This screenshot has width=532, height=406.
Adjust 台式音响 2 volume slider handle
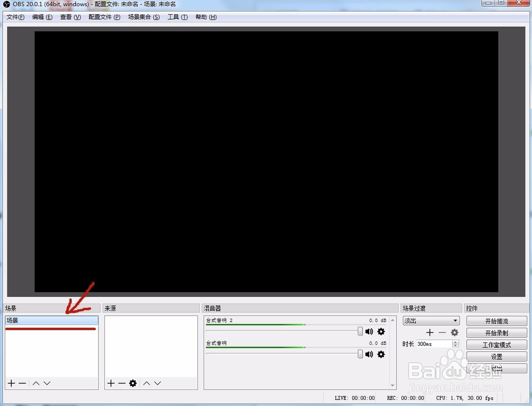click(360, 331)
